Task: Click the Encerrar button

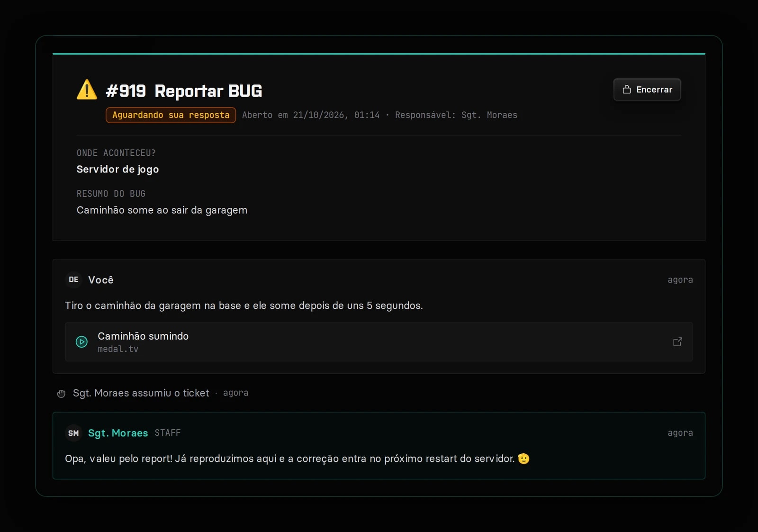Action: (x=647, y=90)
